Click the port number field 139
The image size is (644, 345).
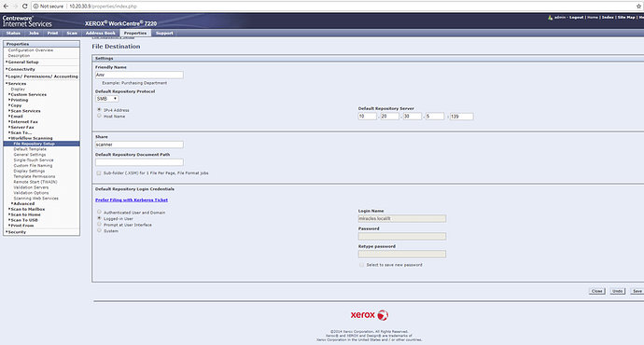point(462,117)
